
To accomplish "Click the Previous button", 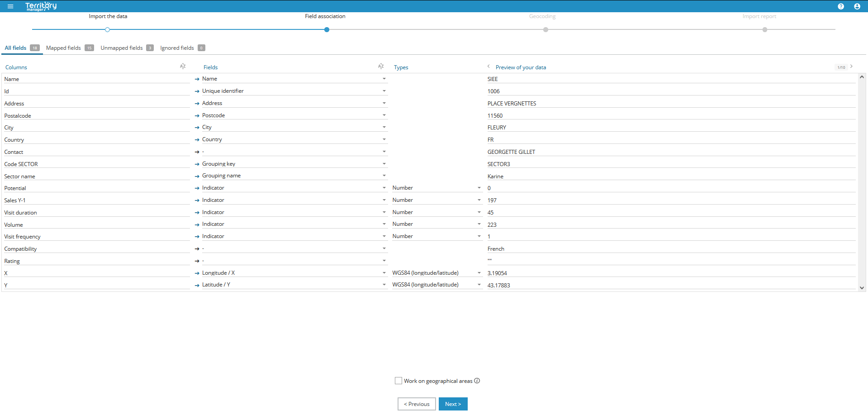I will 417,404.
